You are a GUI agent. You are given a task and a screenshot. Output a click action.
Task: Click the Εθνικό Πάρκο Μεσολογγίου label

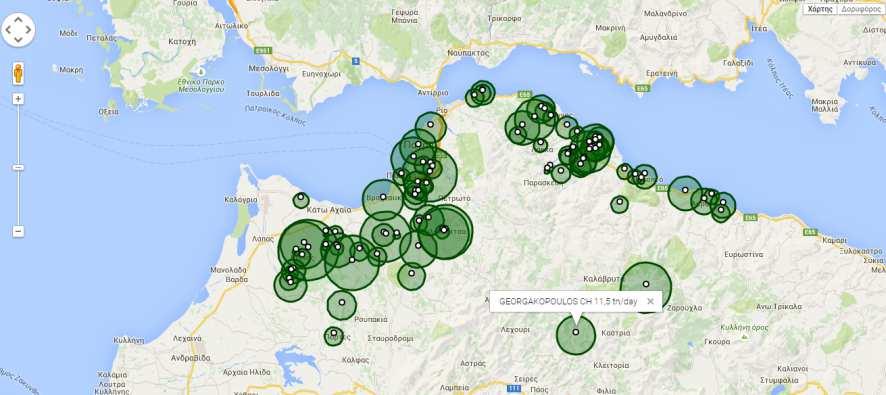[x=201, y=85]
